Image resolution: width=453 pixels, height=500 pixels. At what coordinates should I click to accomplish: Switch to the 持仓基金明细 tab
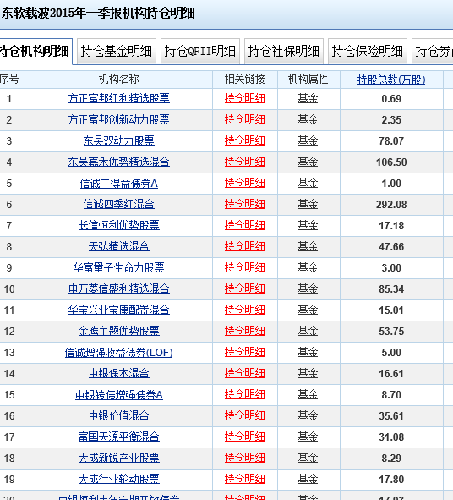116,51
